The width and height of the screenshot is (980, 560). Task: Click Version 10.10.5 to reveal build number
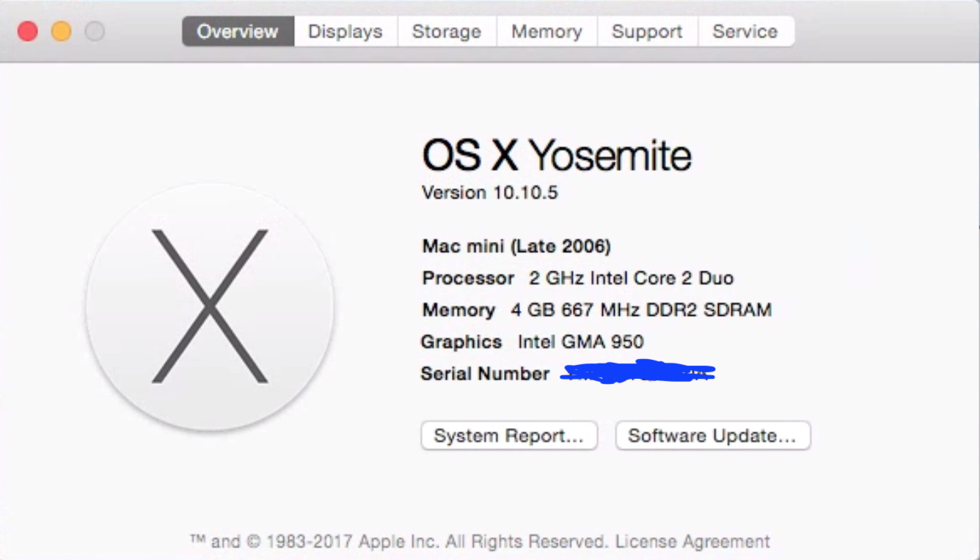[490, 193]
